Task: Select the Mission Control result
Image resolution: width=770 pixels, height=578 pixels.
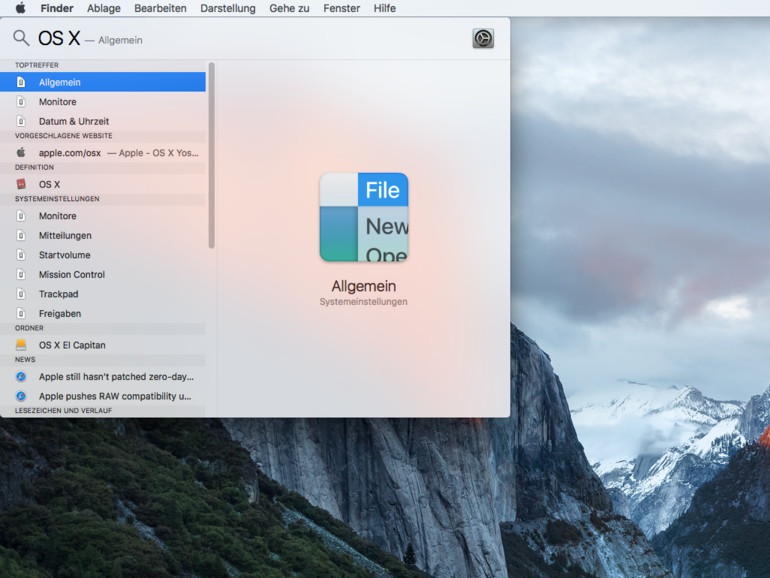Action: pyautogui.click(x=103, y=275)
